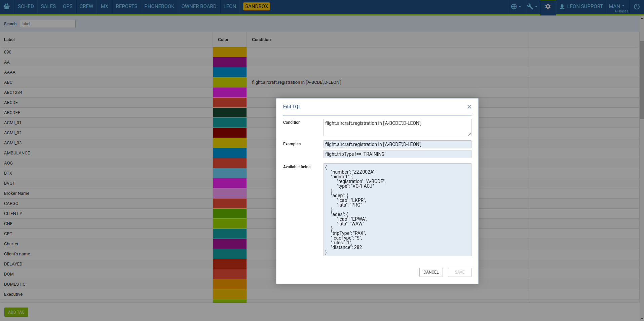
Task: Click the CANCEL button in Edit TQL
Action: point(431,272)
